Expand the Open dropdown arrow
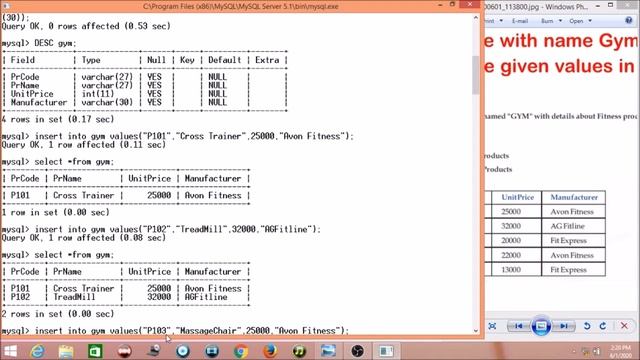The image size is (640, 360). [x=590, y=21]
